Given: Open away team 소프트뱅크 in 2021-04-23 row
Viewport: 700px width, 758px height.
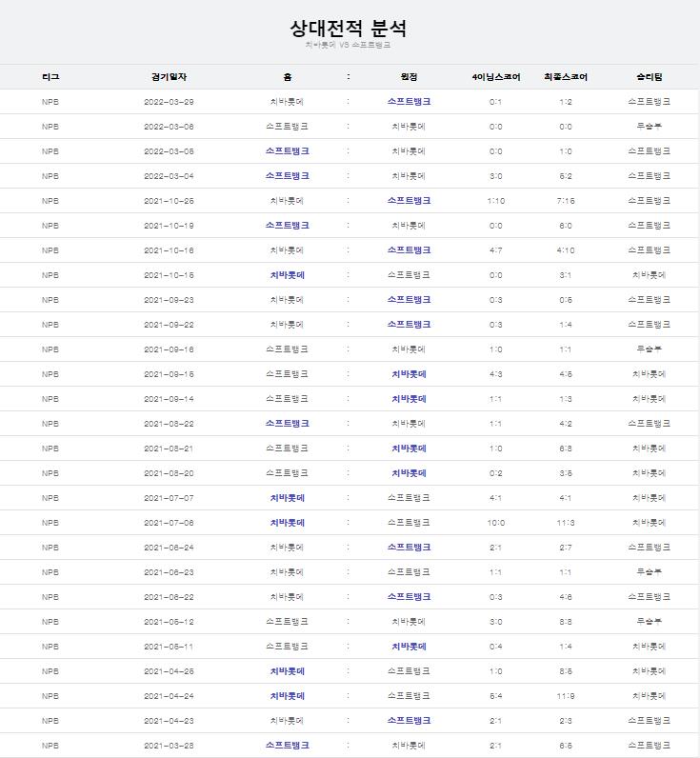Looking at the screenshot, I should pos(409,720).
